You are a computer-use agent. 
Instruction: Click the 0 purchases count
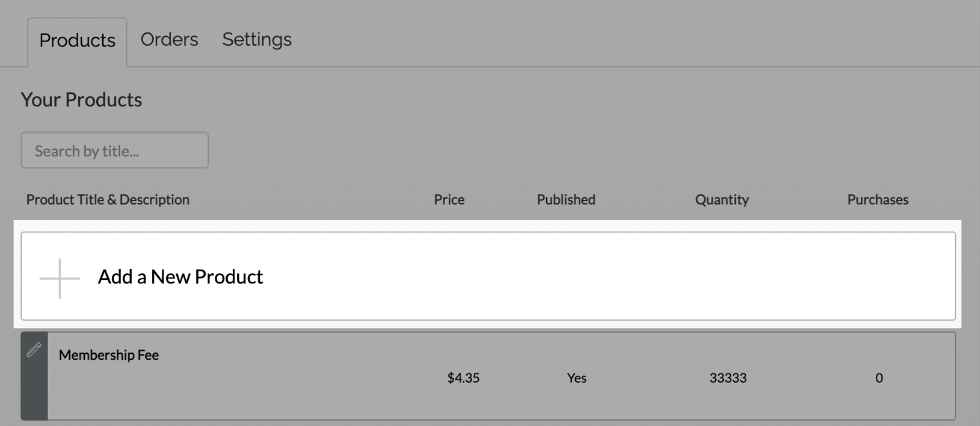pos(879,378)
